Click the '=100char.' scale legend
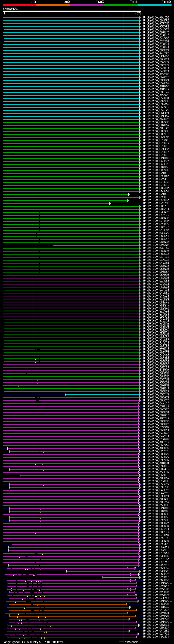The height and width of the screenshot is (644, 174). click(x=129, y=642)
